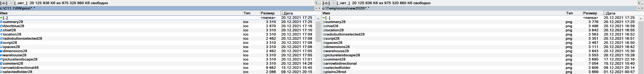Sort left panel by 'Тип' column header
The height and width of the screenshot is (74, 644).
[247, 13]
